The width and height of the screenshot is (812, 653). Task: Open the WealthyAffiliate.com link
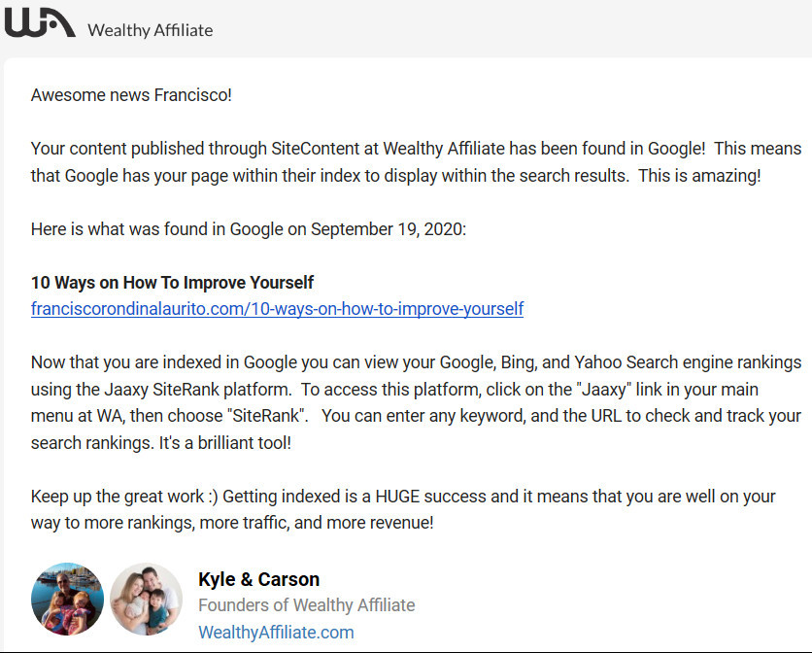(276, 633)
